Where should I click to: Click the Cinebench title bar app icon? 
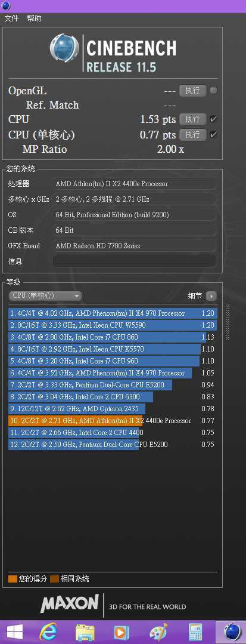[6, 6]
